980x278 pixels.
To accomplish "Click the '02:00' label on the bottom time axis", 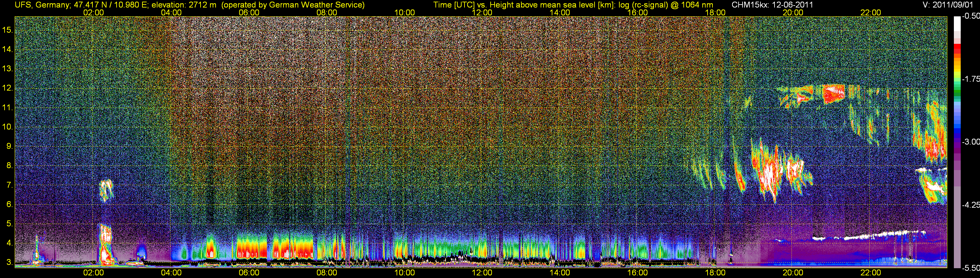I will [x=93, y=273].
